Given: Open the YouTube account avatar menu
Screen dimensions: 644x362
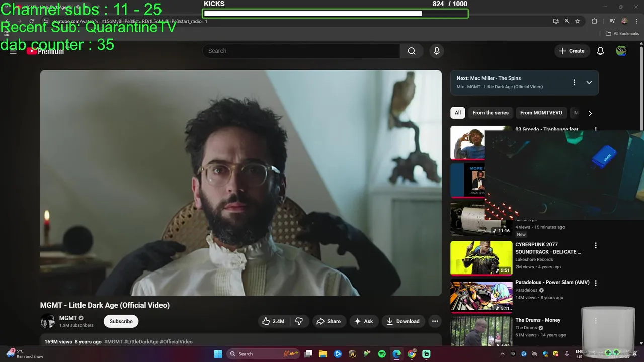Looking at the screenshot, I should click(621, 51).
